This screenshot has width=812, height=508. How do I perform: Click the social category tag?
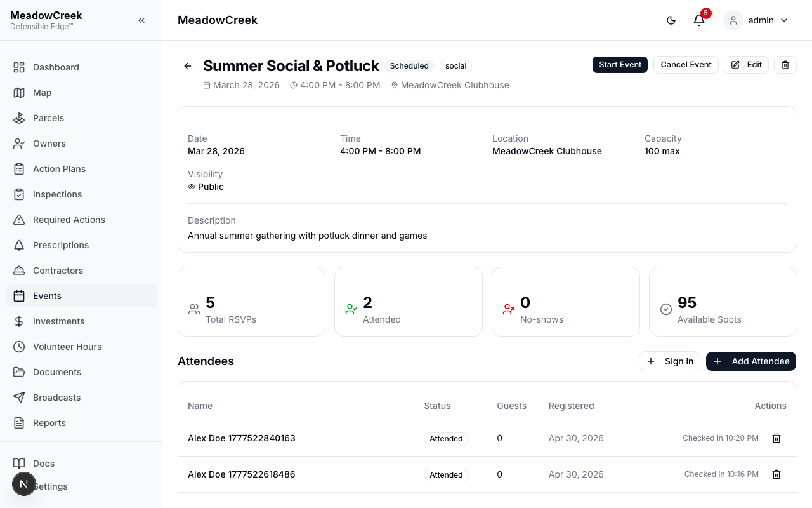(x=455, y=66)
